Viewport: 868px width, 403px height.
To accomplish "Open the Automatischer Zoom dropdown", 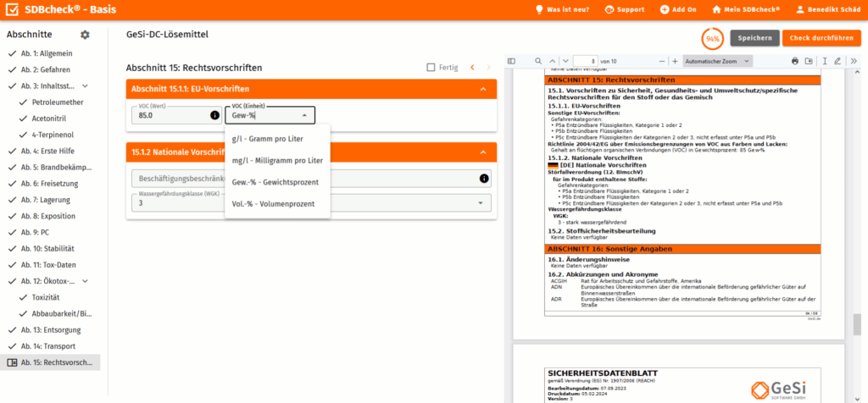I will click(x=716, y=62).
